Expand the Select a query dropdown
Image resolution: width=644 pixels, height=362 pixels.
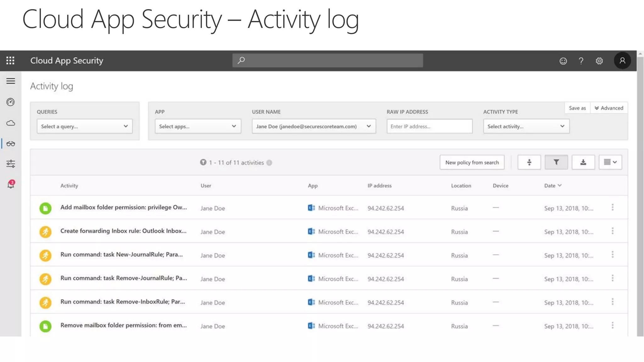pyautogui.click(x=84, y=126)
